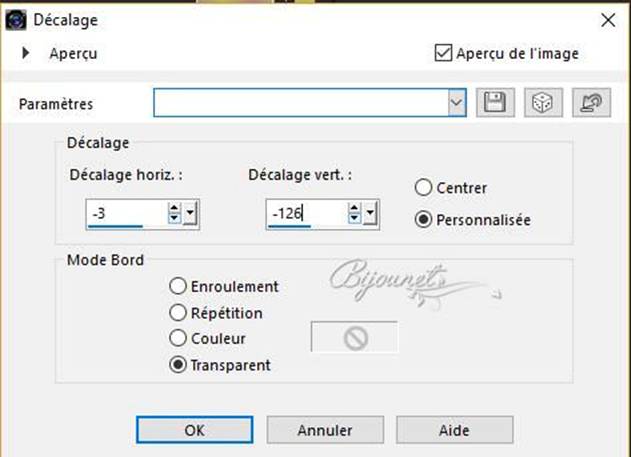Click the save preset floppy disk icon
The height and width of the screenshot is (457, 631).
click(x=495, y=103)
